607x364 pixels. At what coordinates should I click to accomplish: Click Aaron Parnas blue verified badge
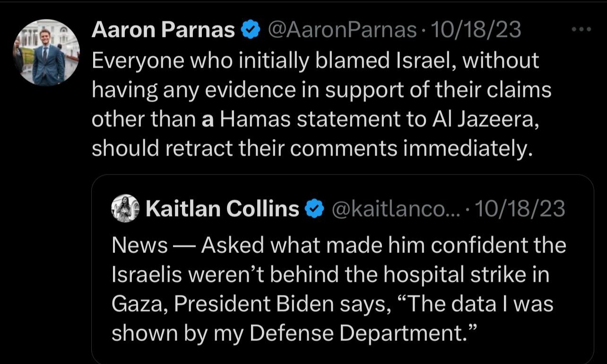tap(251, 31)
